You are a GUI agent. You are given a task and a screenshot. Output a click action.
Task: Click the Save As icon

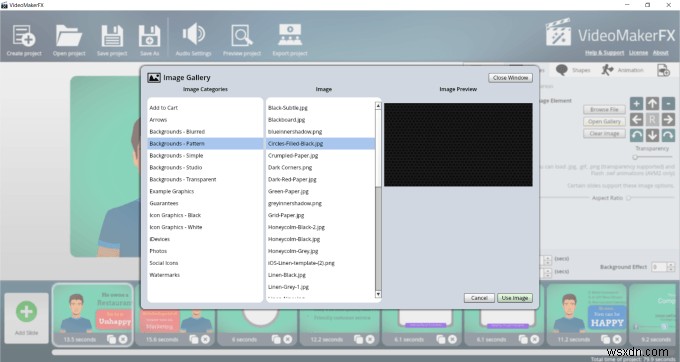pyautogui.click(x=149, y=36)
